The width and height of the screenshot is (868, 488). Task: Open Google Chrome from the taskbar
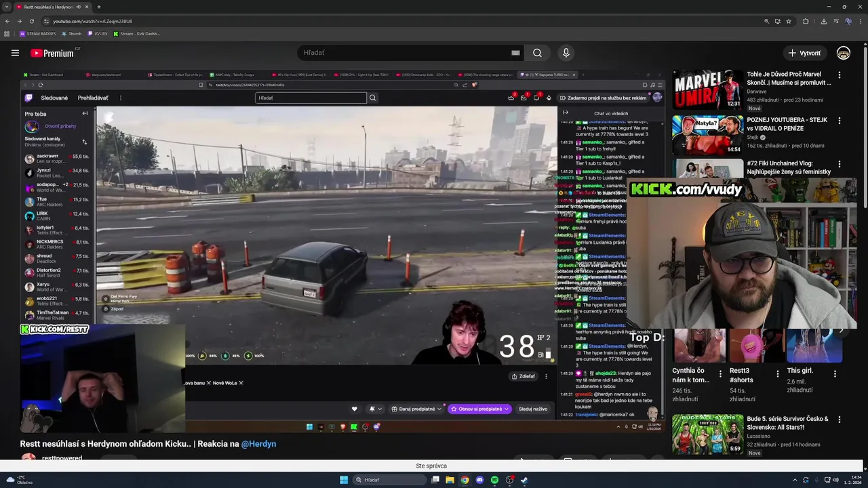465,480
